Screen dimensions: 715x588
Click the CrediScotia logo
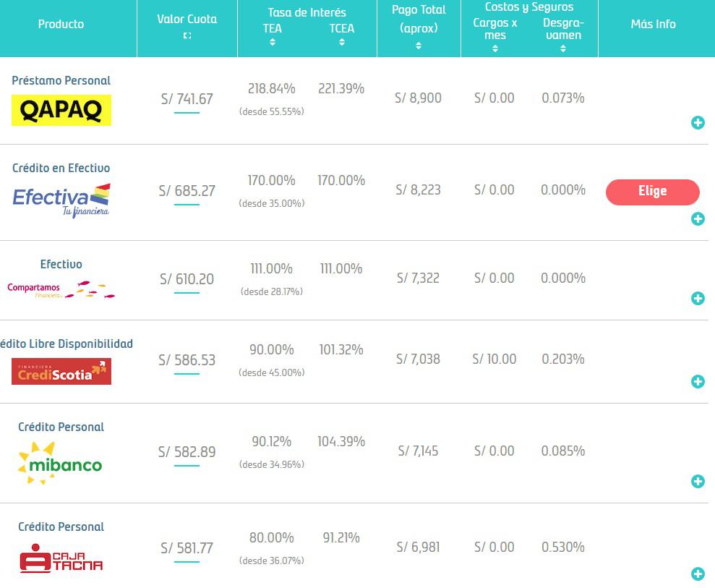point(61,372)
